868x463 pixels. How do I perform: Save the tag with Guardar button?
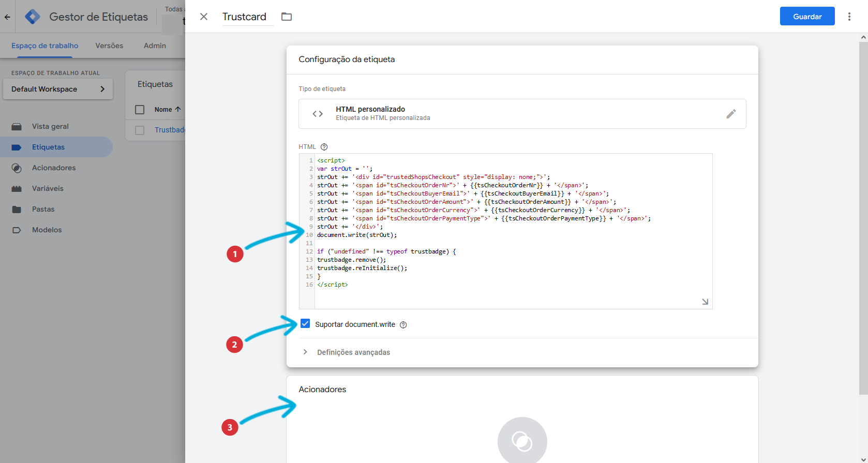[807, 17]
